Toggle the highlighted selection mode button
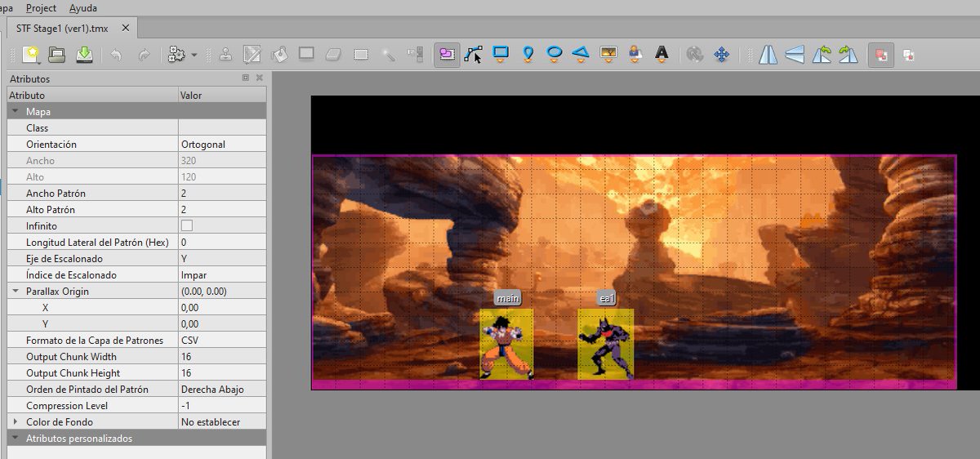980x459 pixels. (881, 55)
